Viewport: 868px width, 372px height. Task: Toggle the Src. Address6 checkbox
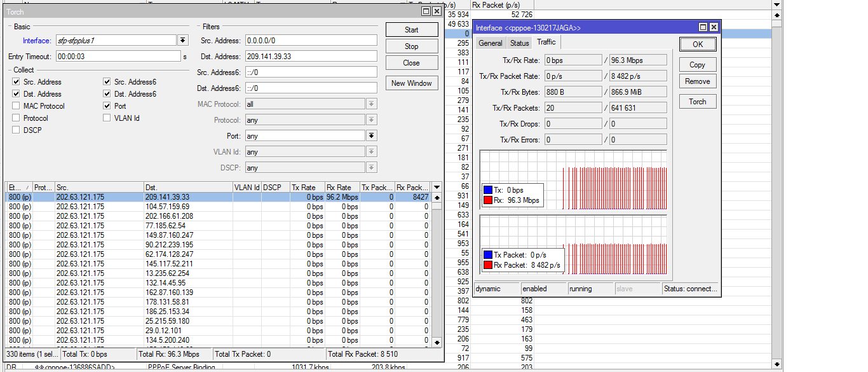(x=107, y=82)
